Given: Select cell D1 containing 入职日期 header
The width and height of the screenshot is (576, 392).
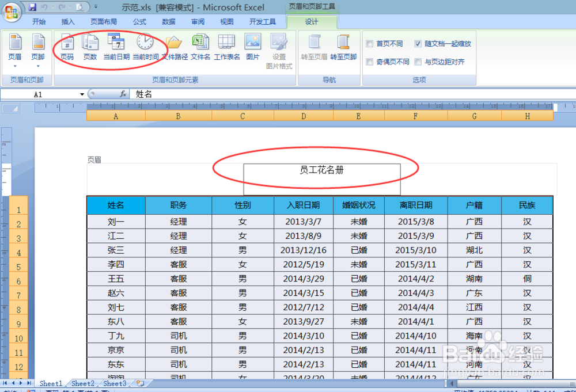Looking at the screenshot, I should point(304,205).
